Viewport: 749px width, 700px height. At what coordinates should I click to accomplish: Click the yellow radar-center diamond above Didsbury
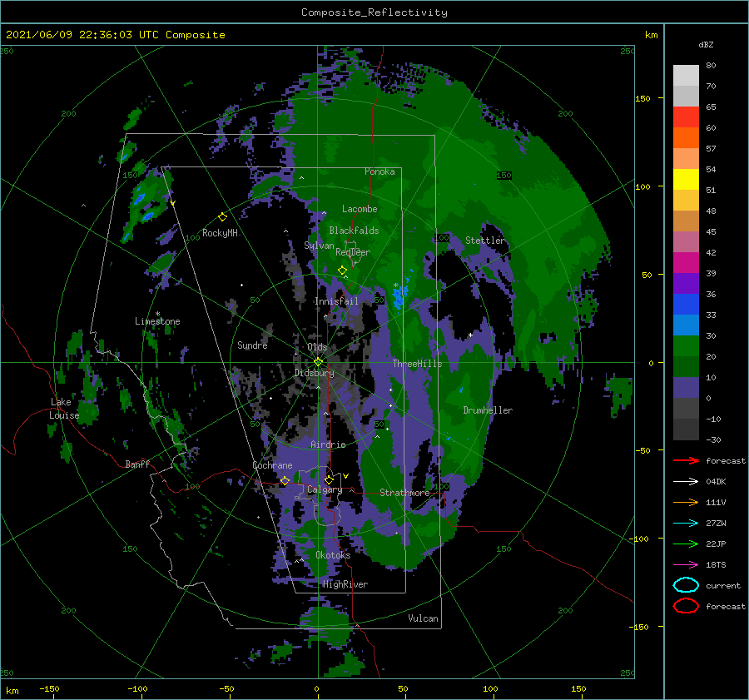tap(318, 362)
